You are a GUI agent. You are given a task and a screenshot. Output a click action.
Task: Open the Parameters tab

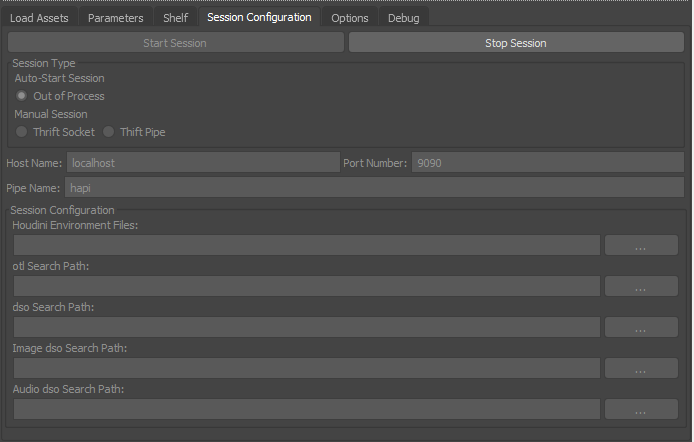[x=115, y=18]
